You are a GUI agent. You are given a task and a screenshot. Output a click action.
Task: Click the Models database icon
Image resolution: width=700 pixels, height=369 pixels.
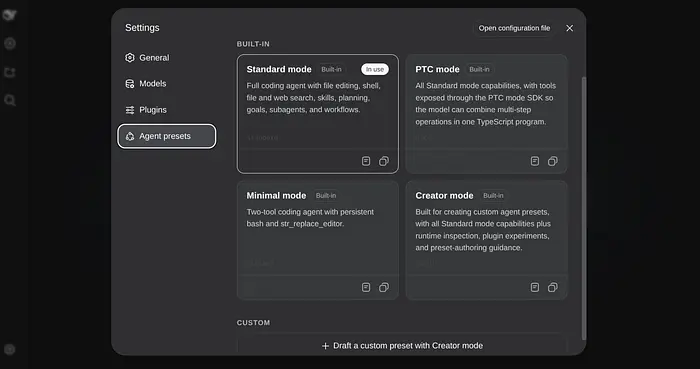[x=129, y=83]
